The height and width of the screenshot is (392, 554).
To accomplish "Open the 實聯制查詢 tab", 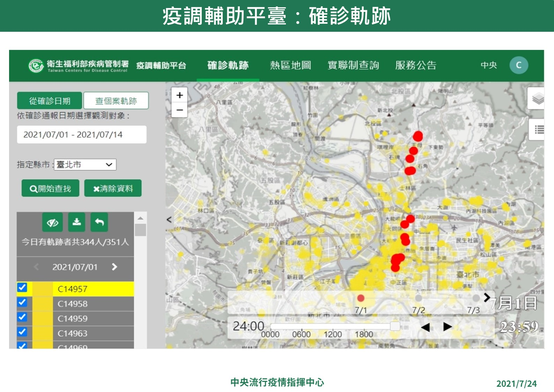I will point(353,65).
